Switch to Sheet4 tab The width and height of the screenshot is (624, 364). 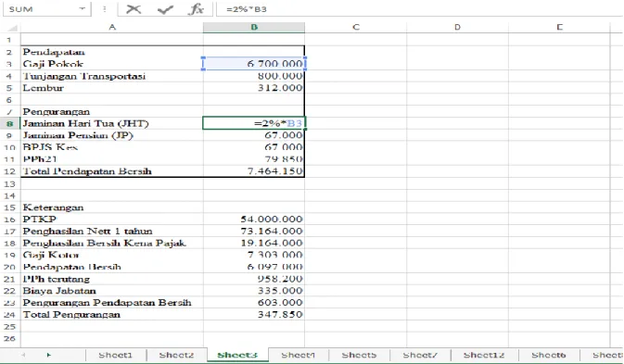(x=299, y=355)
